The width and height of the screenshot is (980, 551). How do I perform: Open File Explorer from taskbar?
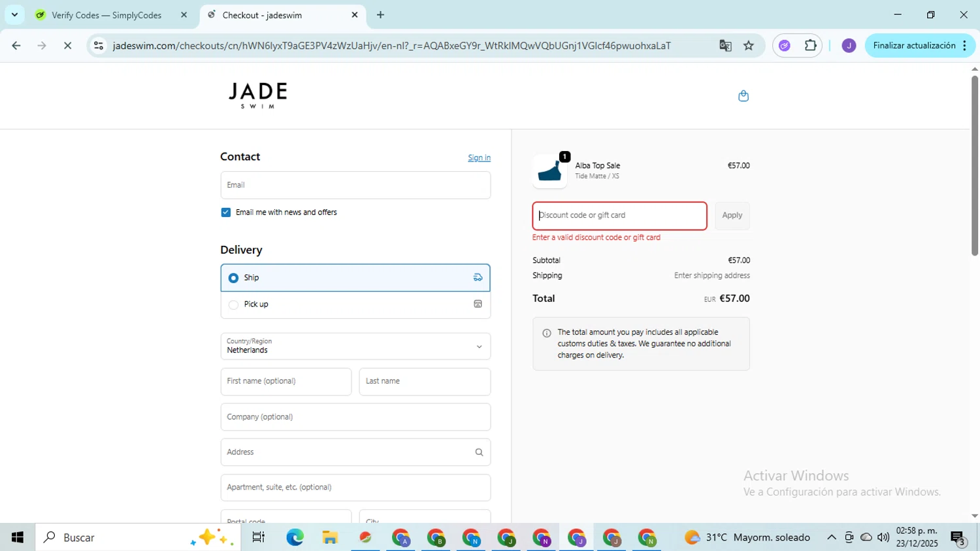pos(330,537)
